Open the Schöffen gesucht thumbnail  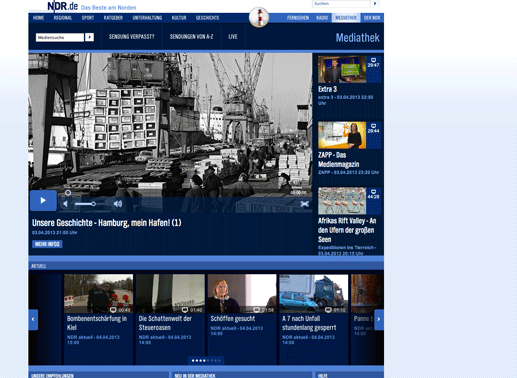click(242, 294)
